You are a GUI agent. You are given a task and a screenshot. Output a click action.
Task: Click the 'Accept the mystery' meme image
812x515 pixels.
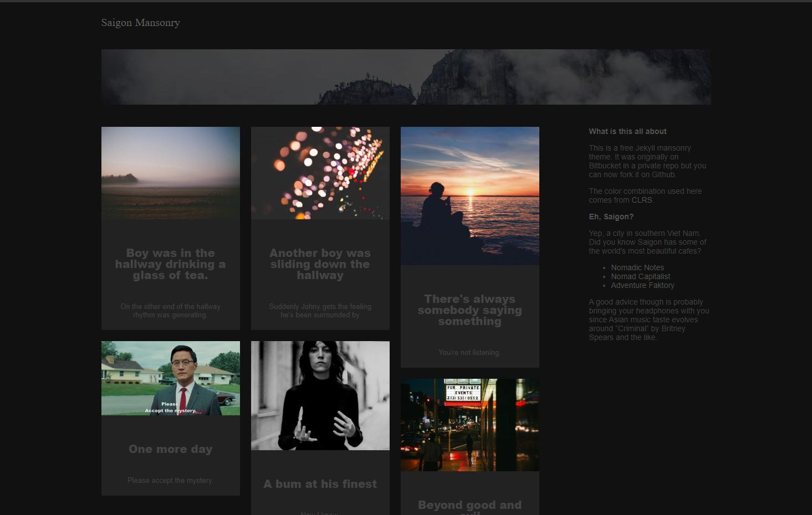tap(170, 378)
